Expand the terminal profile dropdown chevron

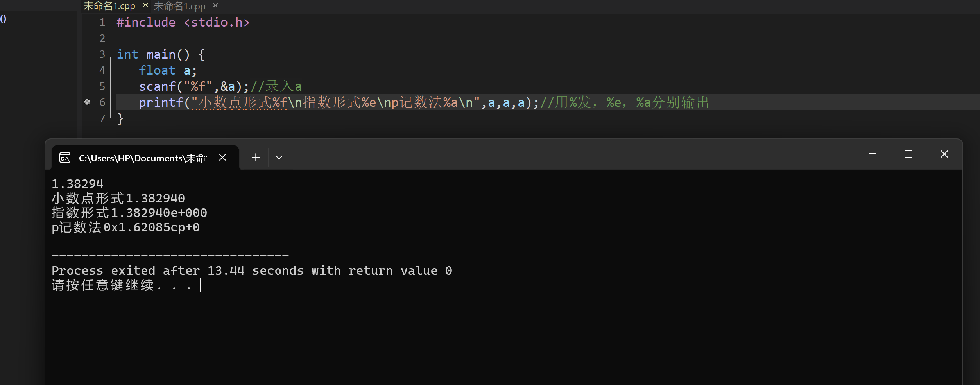point(279,158)
